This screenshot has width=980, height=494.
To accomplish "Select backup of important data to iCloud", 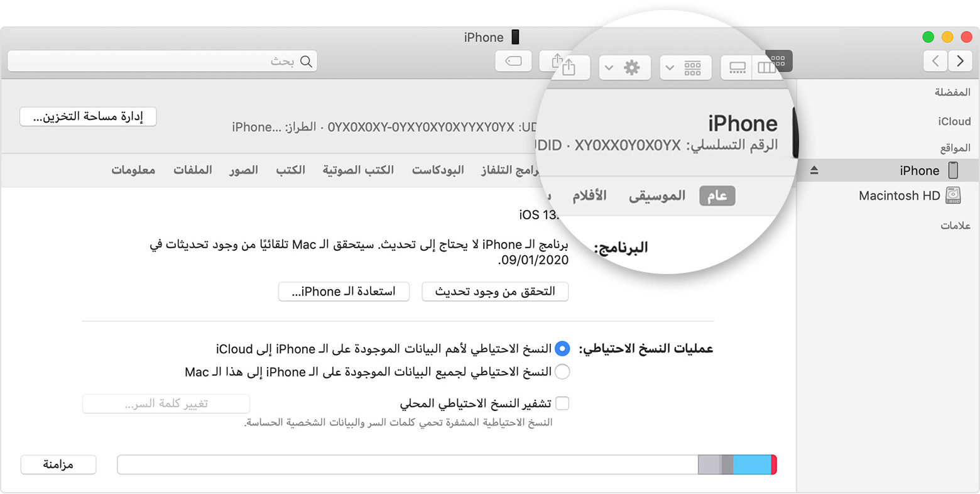I will [562, 349].
